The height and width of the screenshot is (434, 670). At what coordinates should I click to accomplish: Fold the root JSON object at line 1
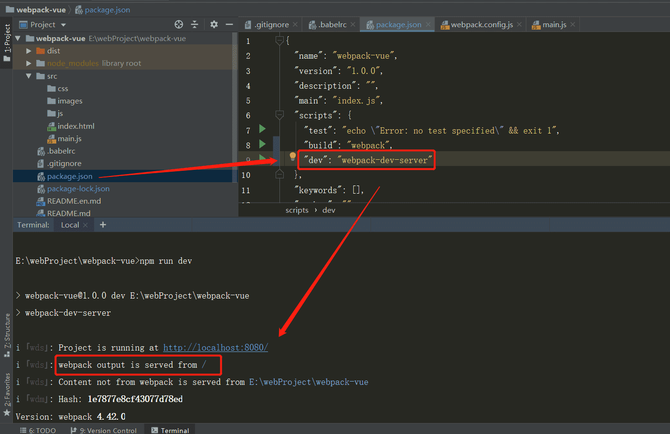[x=279, y=41]
